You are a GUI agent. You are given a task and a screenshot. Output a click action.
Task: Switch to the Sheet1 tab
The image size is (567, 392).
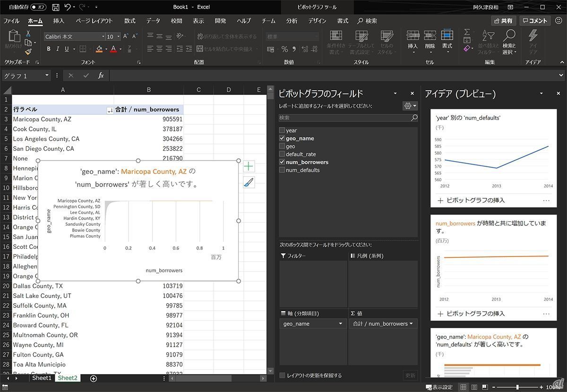tap(42, 378)
